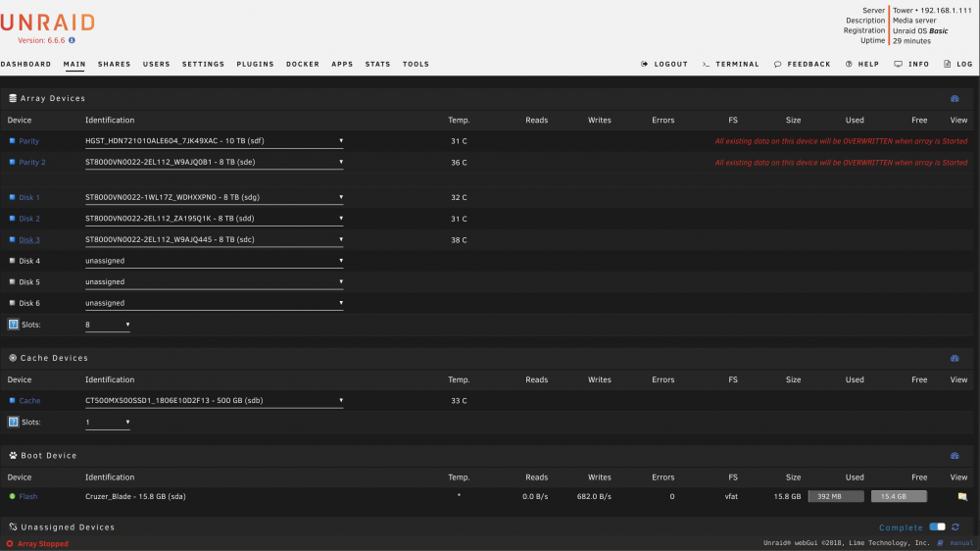Open the Dashboard tab
Viewport: 980px width, 551px height.
pos(25,64)
